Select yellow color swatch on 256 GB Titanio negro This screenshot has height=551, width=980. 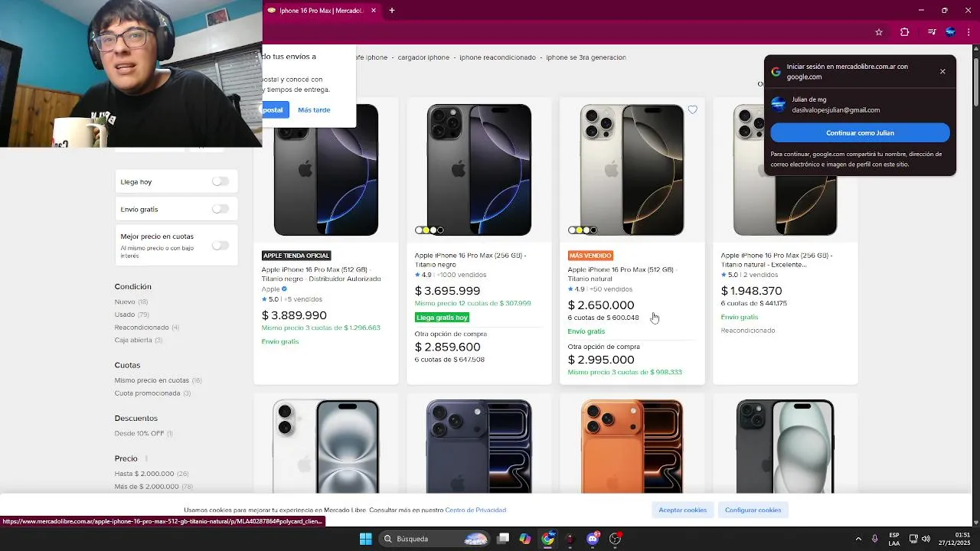pyautogui.click(x=426, y=230)
